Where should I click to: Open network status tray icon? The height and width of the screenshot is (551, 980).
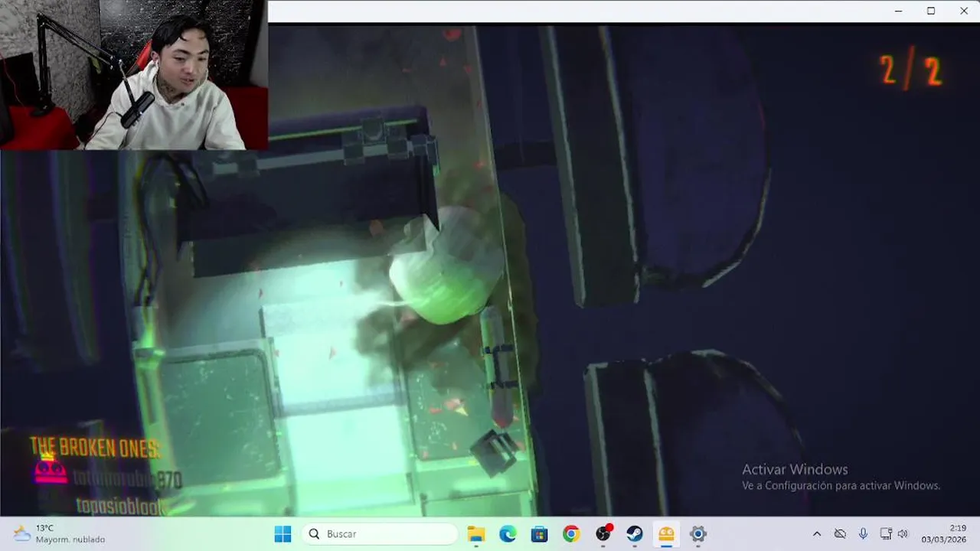pos(886,534)
